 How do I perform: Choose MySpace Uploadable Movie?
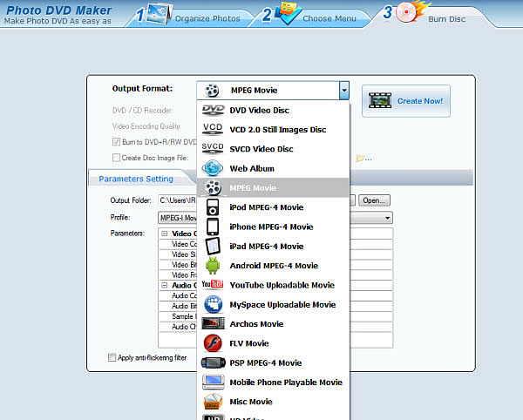tap(273, 305)
